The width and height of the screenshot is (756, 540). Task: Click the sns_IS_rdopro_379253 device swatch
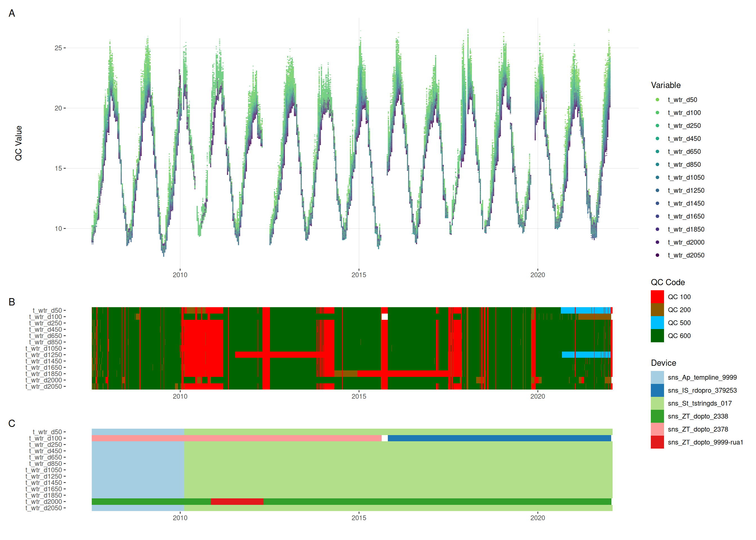pos(657,390)
